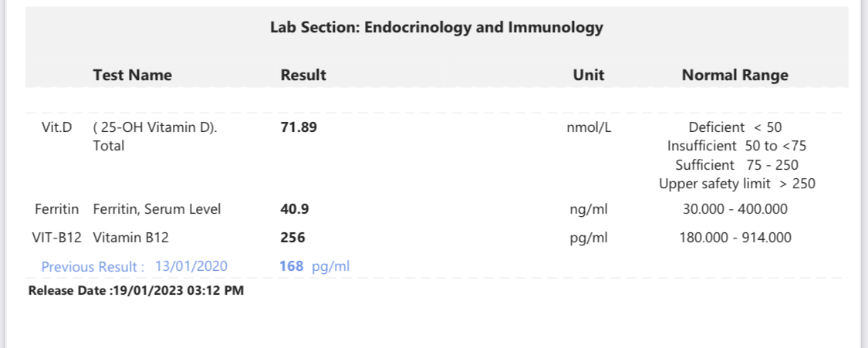Viewport: 868px width, 348px height.
Task: Select the Insufficient 50 to <75 range line
Action: coord(737,146)
